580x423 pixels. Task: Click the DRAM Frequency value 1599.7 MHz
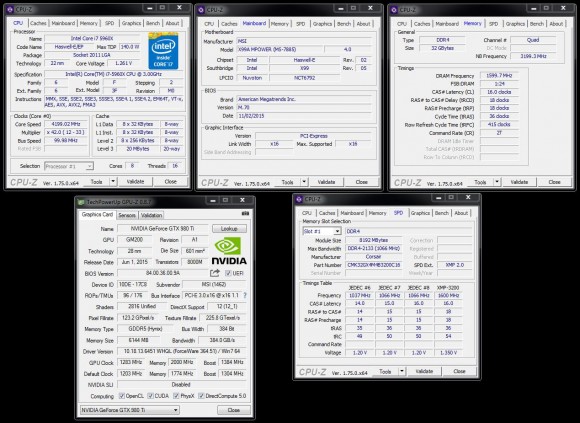[x=499, y=75]
